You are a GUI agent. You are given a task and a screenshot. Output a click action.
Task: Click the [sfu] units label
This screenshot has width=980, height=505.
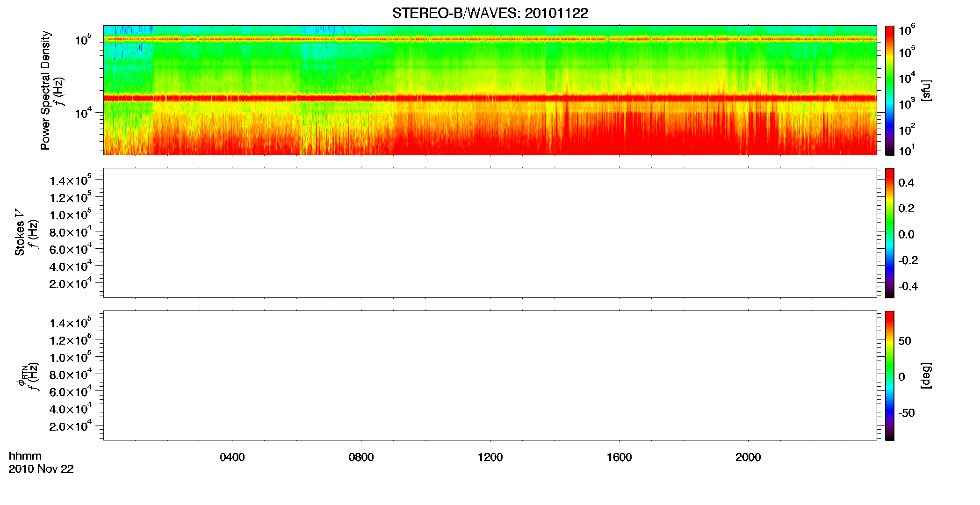click(926, 91)
